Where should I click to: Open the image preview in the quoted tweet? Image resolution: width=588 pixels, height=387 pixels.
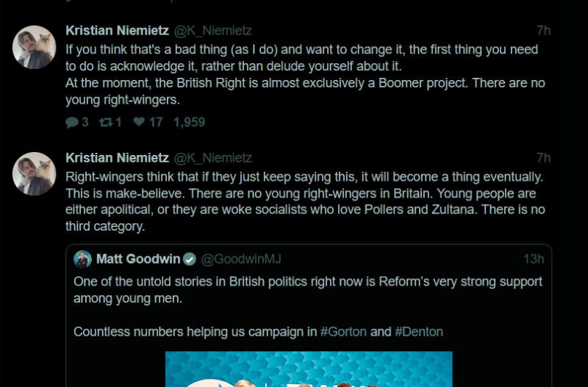pyautogui.click(x=309, y=369)
